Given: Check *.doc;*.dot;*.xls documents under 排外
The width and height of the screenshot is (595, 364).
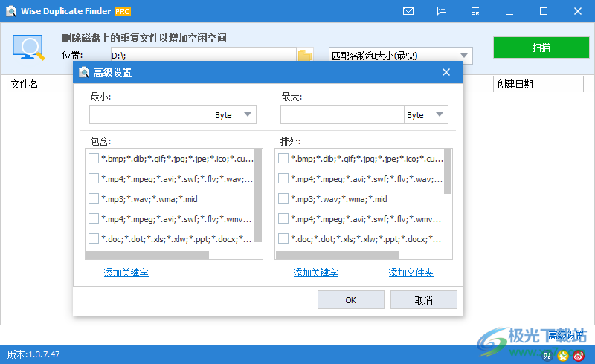Looking at the screenshot, I should pos(283,239).
